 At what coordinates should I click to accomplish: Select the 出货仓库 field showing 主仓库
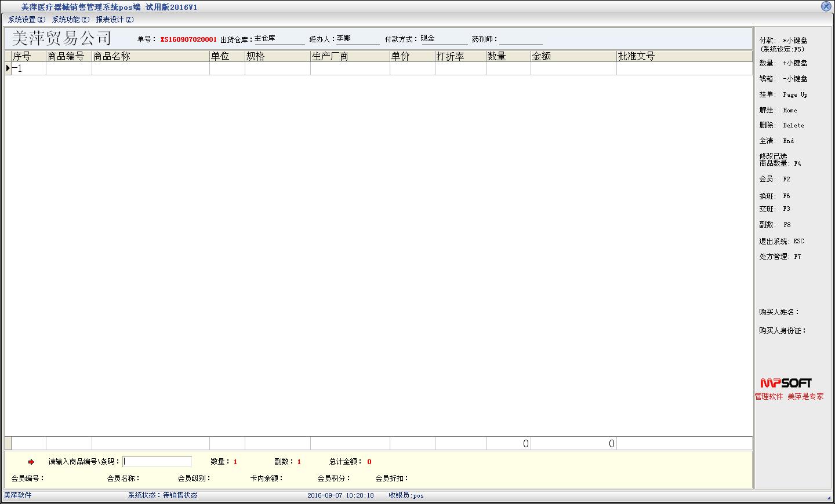[279, 39]
